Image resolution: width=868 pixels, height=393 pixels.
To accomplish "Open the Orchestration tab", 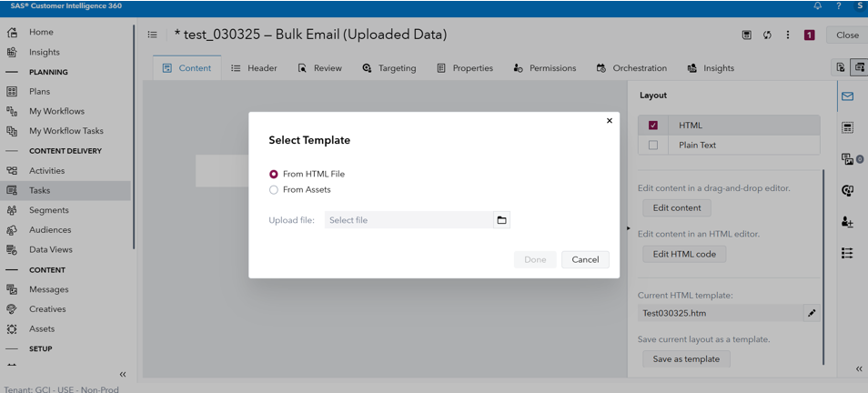I will [631, 68].
